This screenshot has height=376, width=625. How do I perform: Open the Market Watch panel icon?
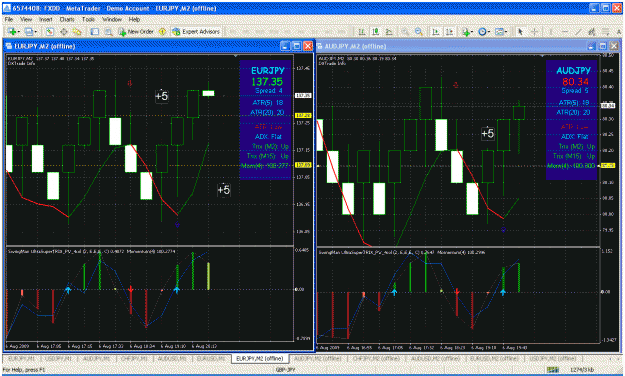49,31
